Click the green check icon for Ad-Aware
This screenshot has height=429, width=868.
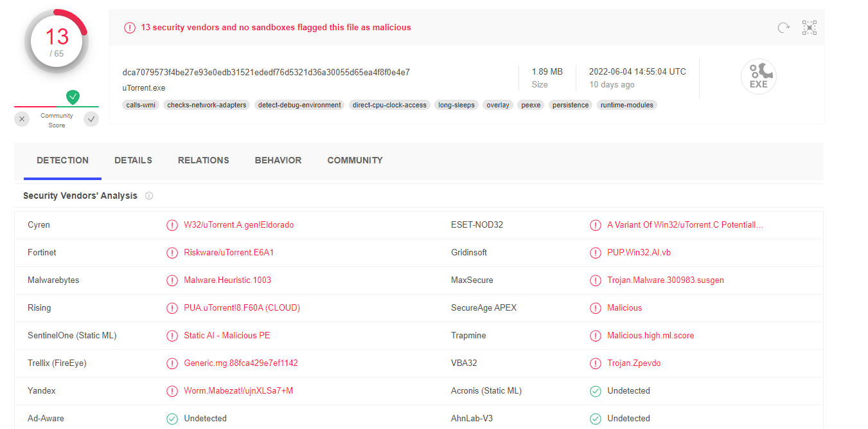click(x=172, y=419)
